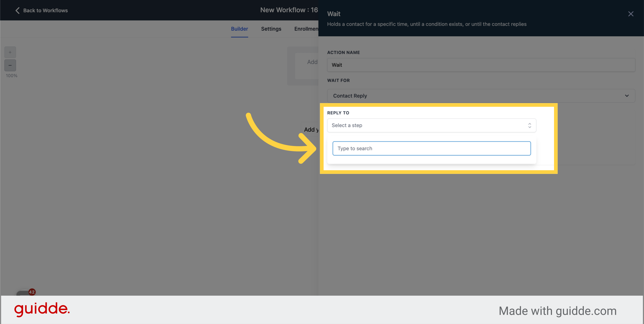Click the up-down stepper icon in Select a step
The height and width of the screenshot is (324, 644).
pos(530,125)
